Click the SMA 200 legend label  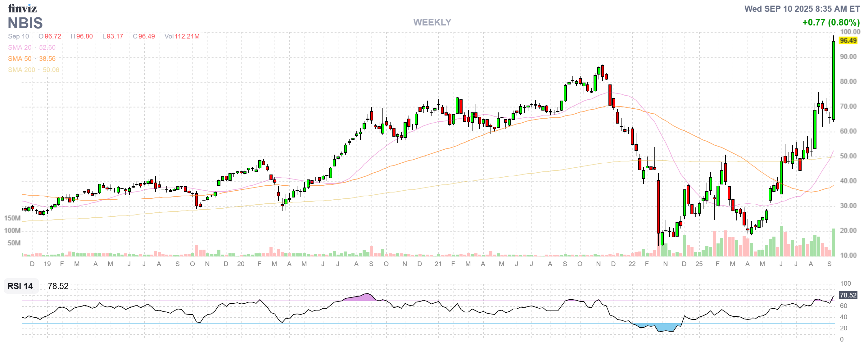point(21,70)
